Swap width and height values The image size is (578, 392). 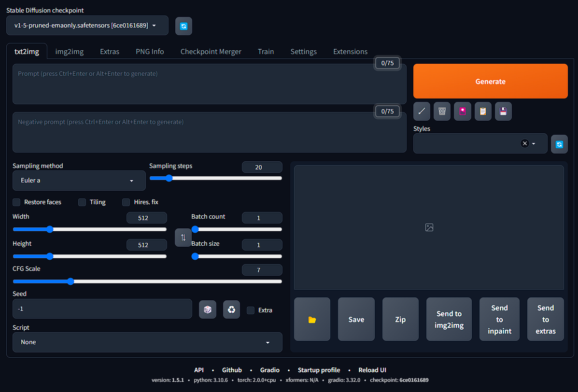(183, 238)
